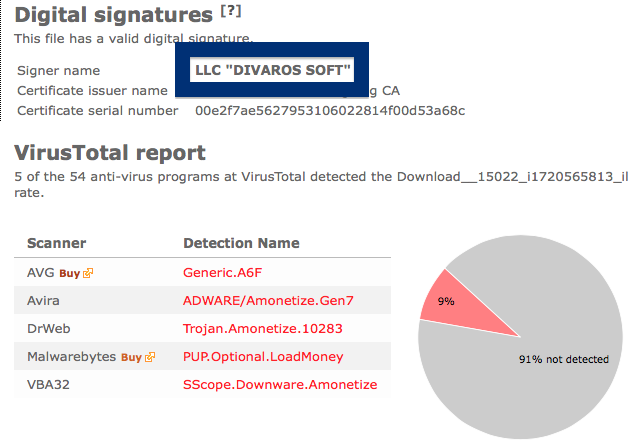The height and width of the screenshot is (444, 629).
Task: Click the Scanner column header
Action: pyautogui.click(x=57, y=243)
